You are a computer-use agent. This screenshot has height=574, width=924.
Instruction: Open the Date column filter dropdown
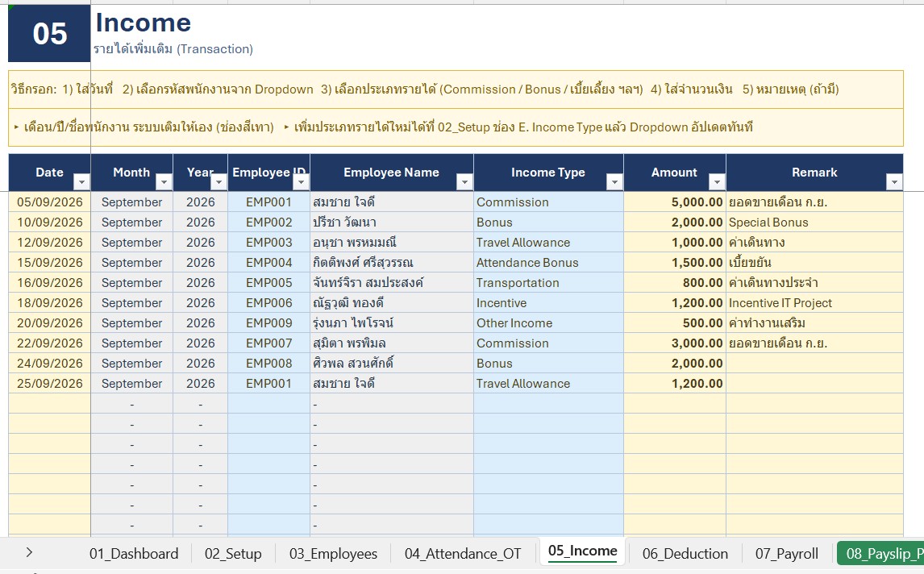click(82, 182)
